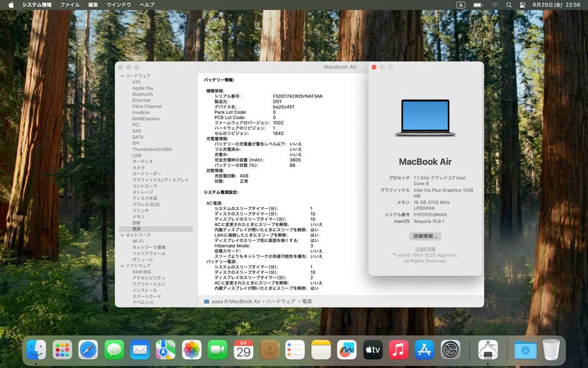The height and width of the screenshot is (368, 588).
Task: Open the Downloads folder in the Dock
Action: pyautogui.click(x=524, y=351)
